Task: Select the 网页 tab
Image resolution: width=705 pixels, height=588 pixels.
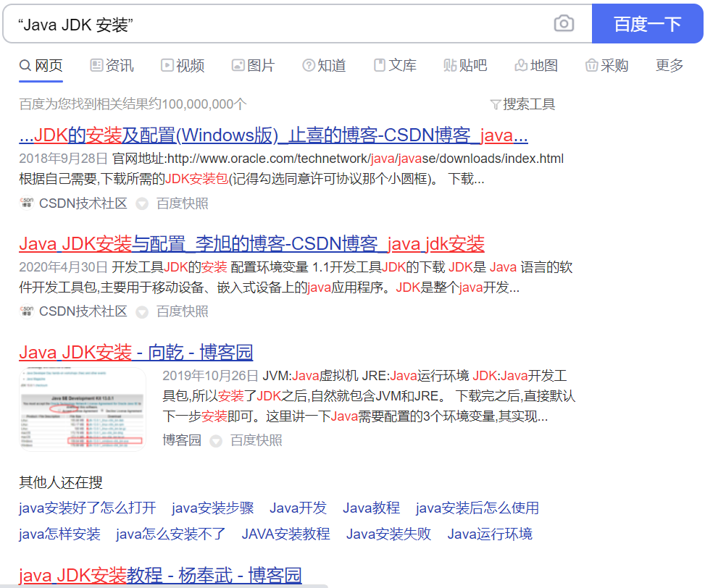Action: [x=41, y=66]
